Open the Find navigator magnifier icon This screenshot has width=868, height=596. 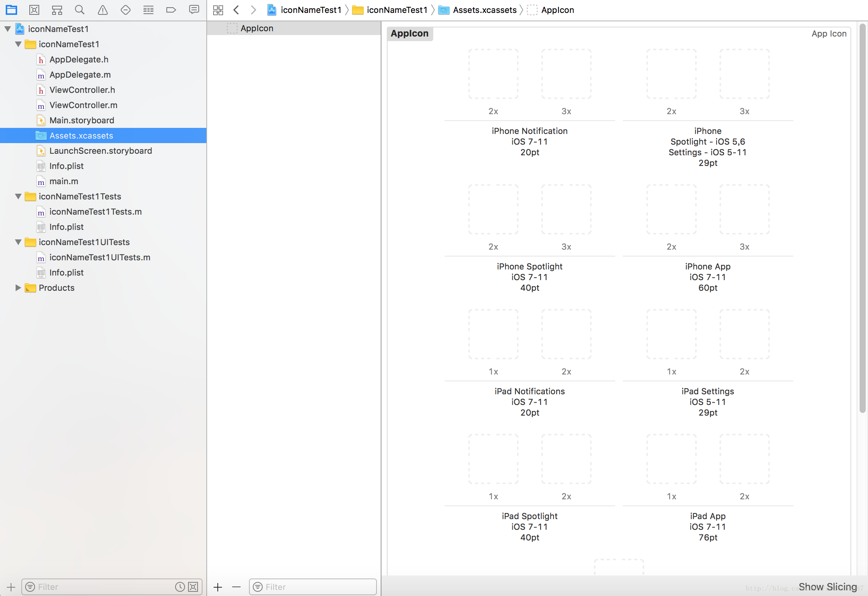click(80, 10)
